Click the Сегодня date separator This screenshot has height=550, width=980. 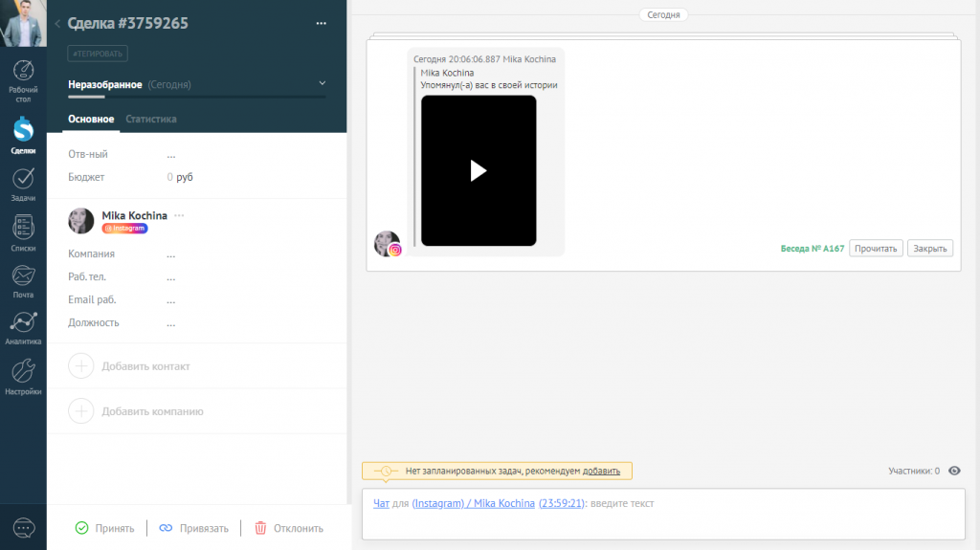click(663, 15)
